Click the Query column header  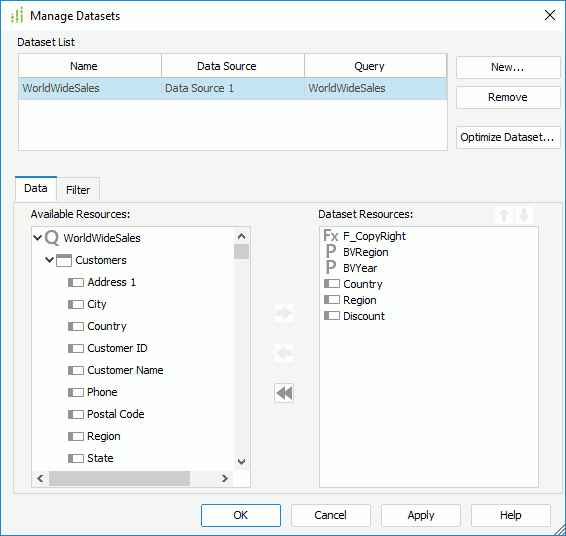[x=376, y=66]
